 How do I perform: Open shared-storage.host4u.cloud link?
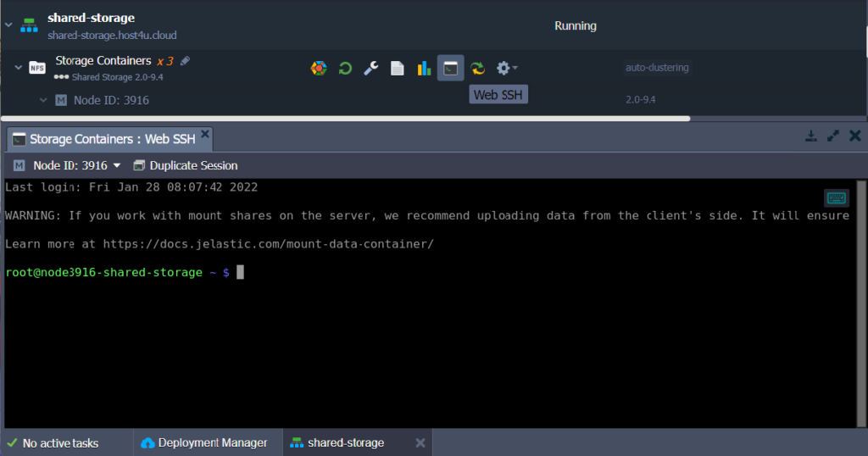click(112, 35)
